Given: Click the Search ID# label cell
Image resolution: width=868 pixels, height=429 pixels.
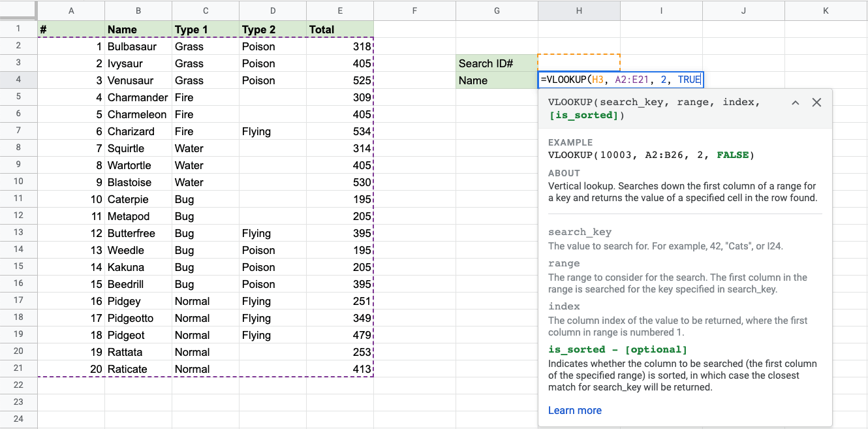Looking at the screenshot, I should coord(497,63).
